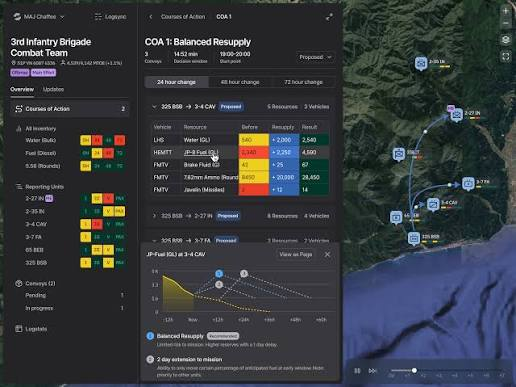Screen dimensions: 516x387
Task: Open the Fuel (Diesel) inventory row
Action: (70, 153)
